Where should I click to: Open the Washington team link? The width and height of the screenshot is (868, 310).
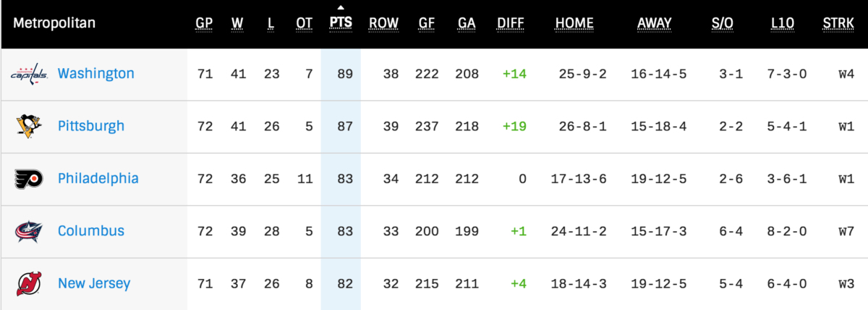click(95, 74)
